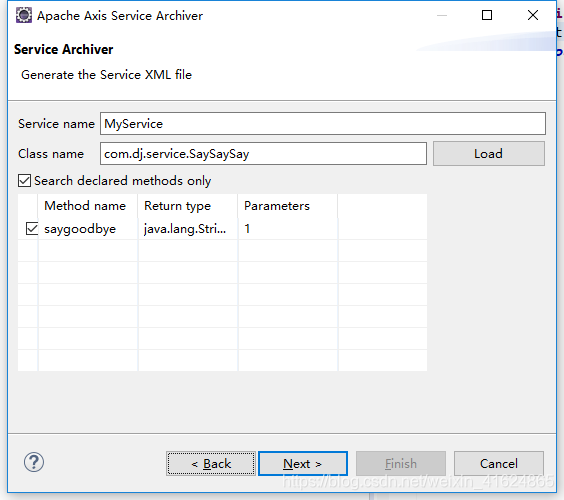
Task: Maximize the Apache Axis Service Archiver window
Action: [487, 15]
